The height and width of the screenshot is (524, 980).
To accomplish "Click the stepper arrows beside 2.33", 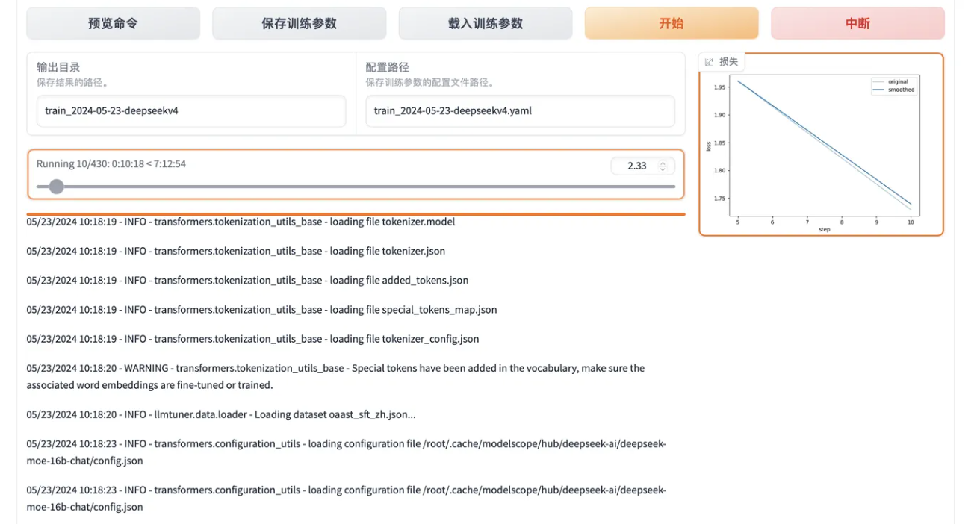I will coord(663,166).
